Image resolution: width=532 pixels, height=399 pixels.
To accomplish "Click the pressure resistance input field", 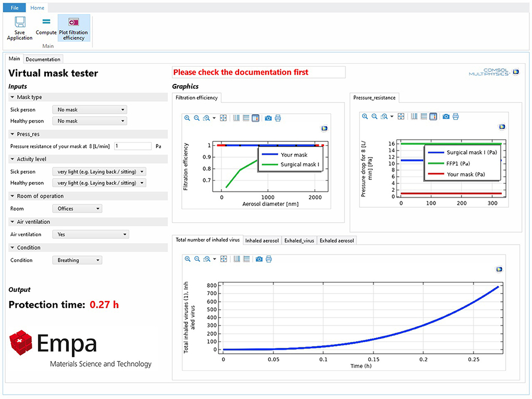I will pos(133,146).
